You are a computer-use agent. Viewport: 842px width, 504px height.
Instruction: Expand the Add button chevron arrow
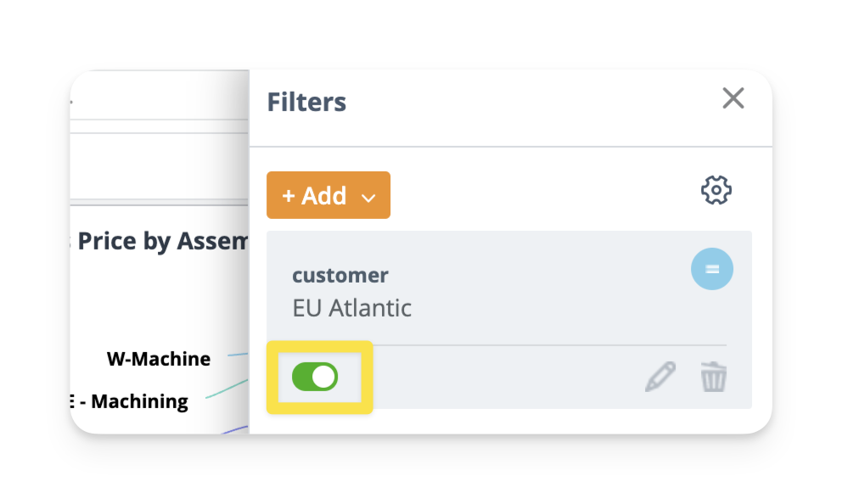pos(368,198)
